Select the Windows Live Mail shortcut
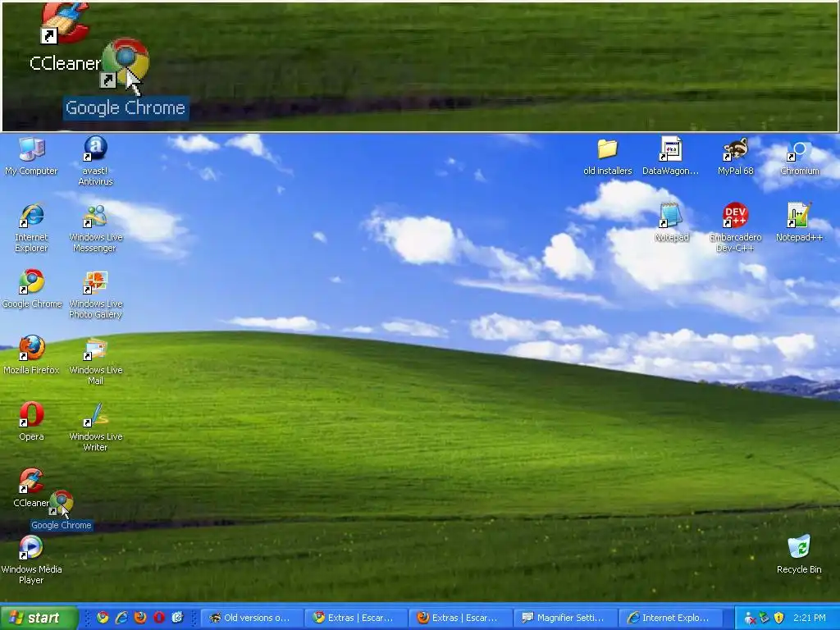 coord(95,360)
